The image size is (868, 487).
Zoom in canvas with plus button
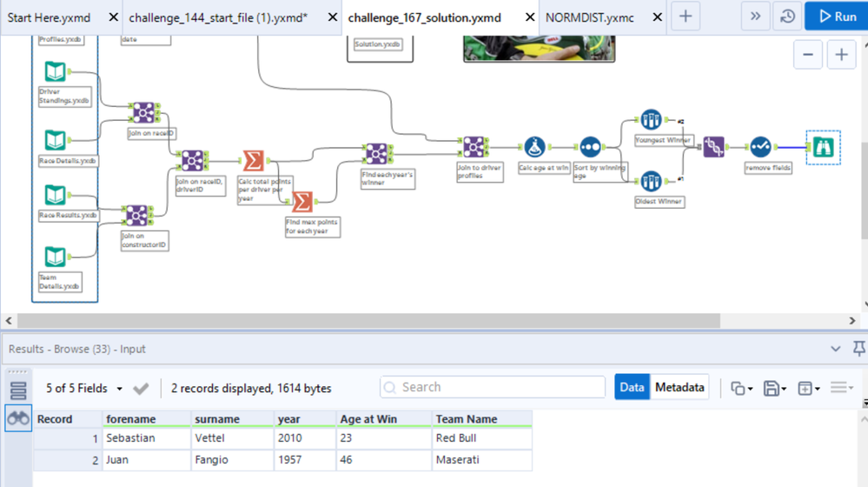(841, 54)
